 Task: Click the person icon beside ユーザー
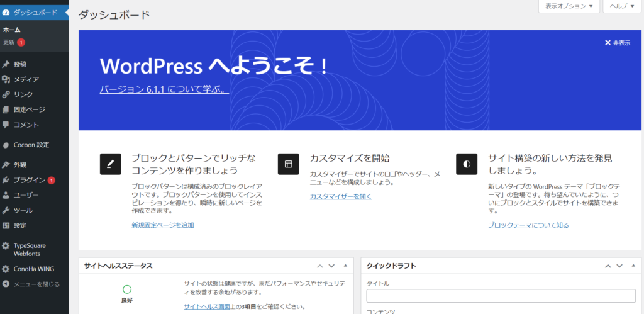coord(6,195)
